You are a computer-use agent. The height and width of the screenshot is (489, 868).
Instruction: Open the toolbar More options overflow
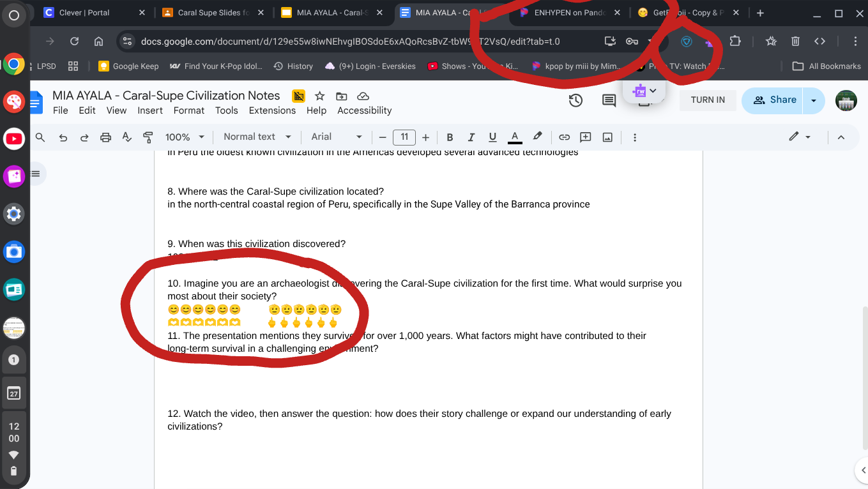[x=634, y=137]
